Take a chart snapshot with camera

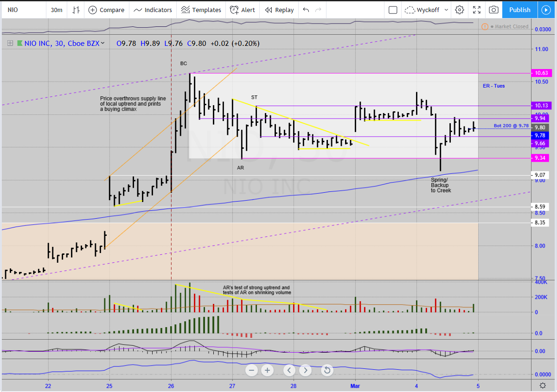[494, 10]
